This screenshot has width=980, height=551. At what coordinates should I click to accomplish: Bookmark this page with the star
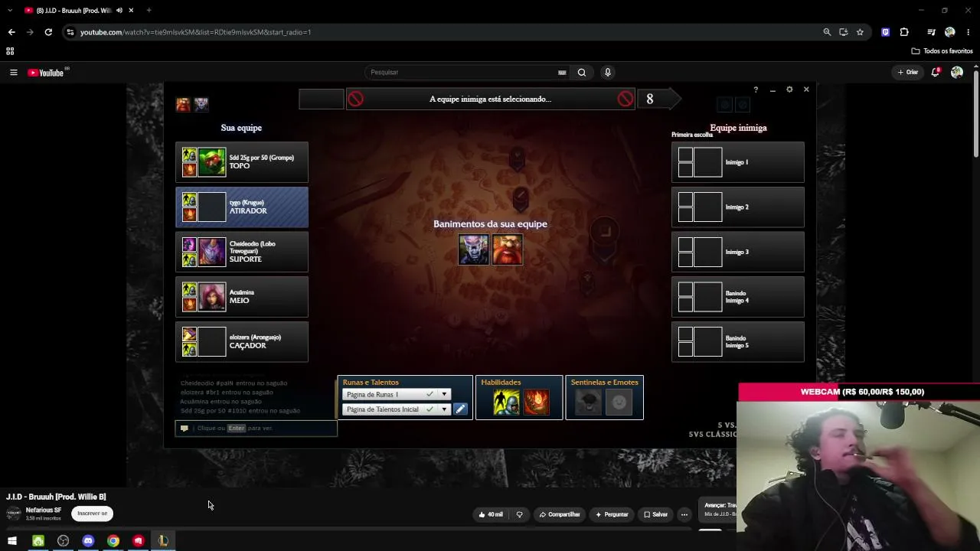coord(860,32)
